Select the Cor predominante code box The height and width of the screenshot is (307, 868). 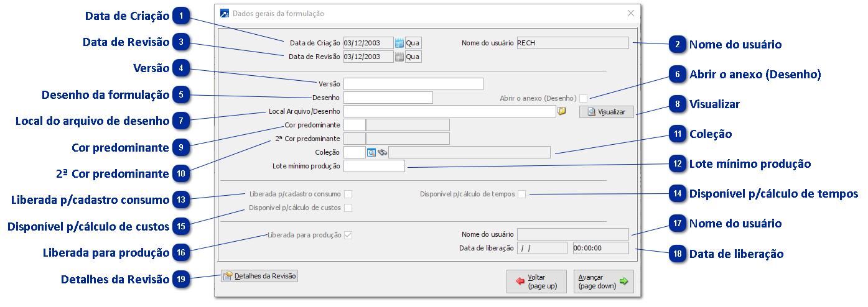pyautogui.click(x=355, y=125)
